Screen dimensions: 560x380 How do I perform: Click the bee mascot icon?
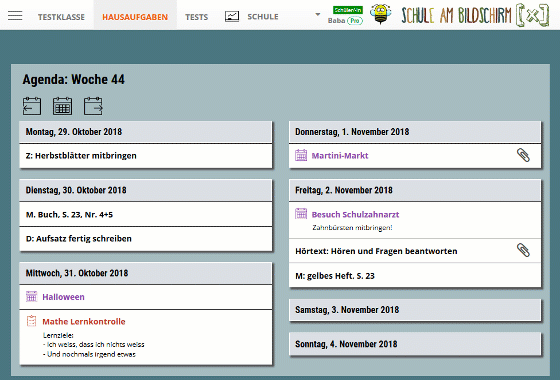380,14
